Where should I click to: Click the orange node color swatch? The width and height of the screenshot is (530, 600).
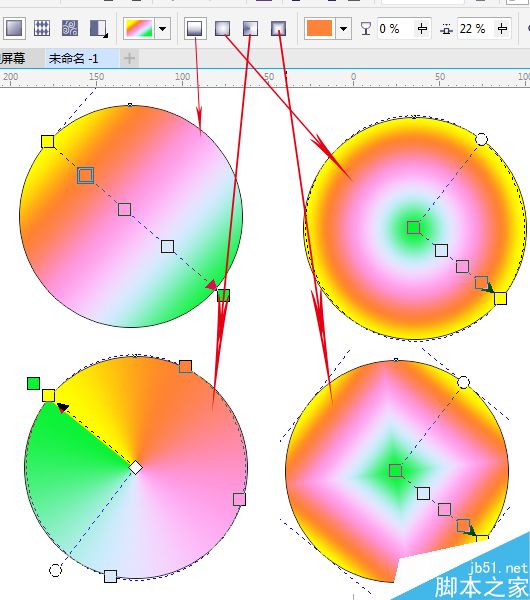coord(319,28)
